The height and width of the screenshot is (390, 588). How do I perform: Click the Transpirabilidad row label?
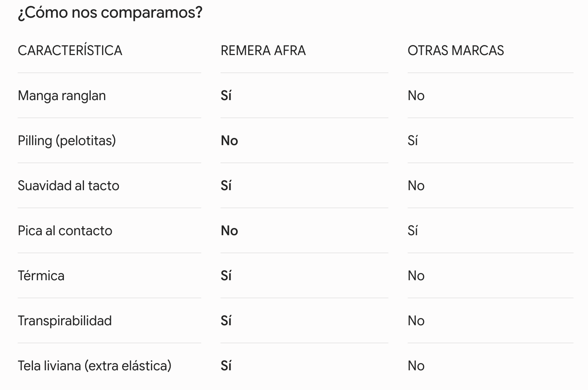[x=65, y=321]
